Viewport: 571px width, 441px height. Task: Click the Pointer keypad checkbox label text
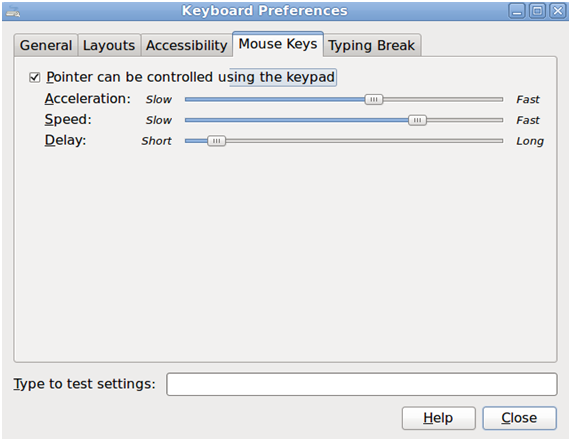[190, 77]
